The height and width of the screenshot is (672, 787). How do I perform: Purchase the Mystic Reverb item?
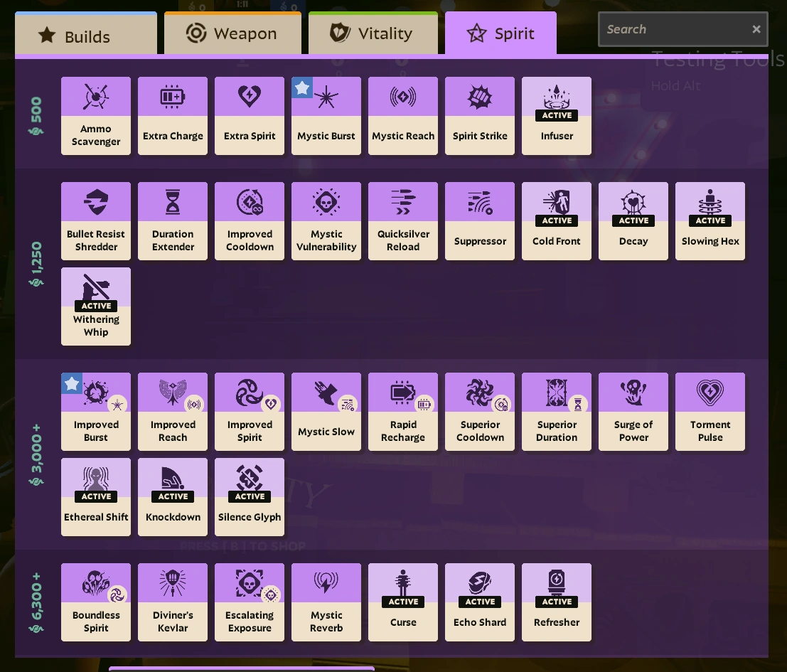coord(326,603)
